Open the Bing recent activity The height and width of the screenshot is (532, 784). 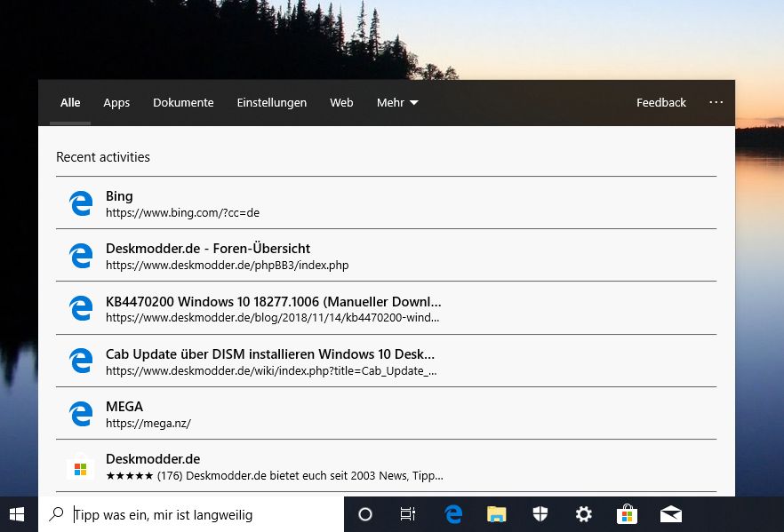coord(386,203)
